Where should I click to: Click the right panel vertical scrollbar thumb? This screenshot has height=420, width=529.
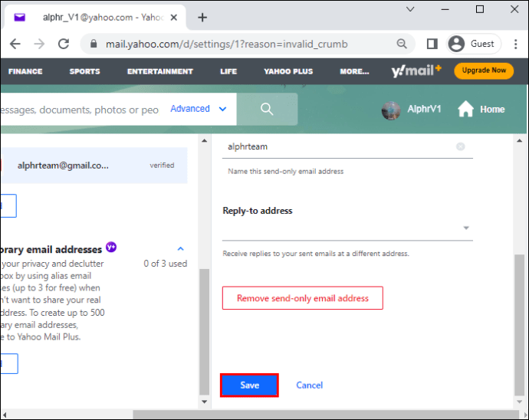click(520, 325)
